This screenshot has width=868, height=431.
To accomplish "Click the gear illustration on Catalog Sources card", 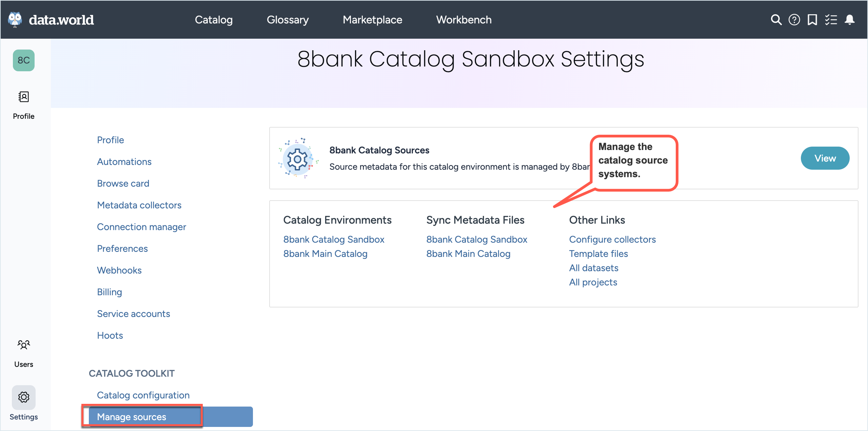I will coord(298,158).
